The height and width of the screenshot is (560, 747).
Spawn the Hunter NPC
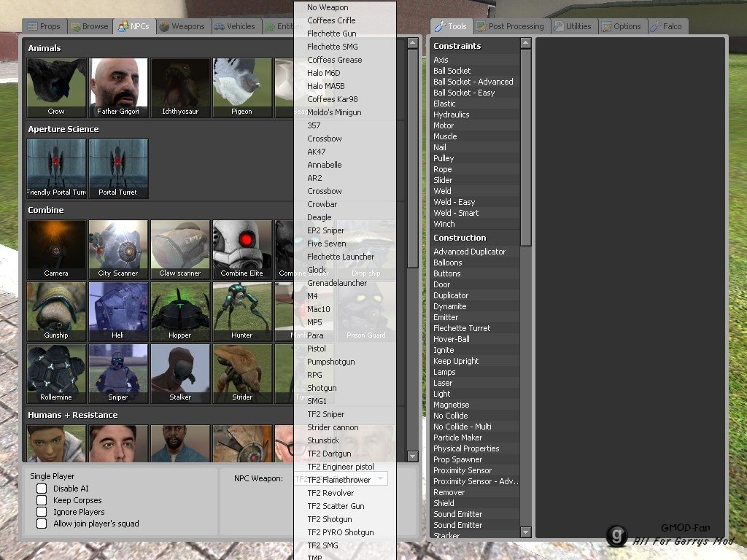[x=242, y=311]
